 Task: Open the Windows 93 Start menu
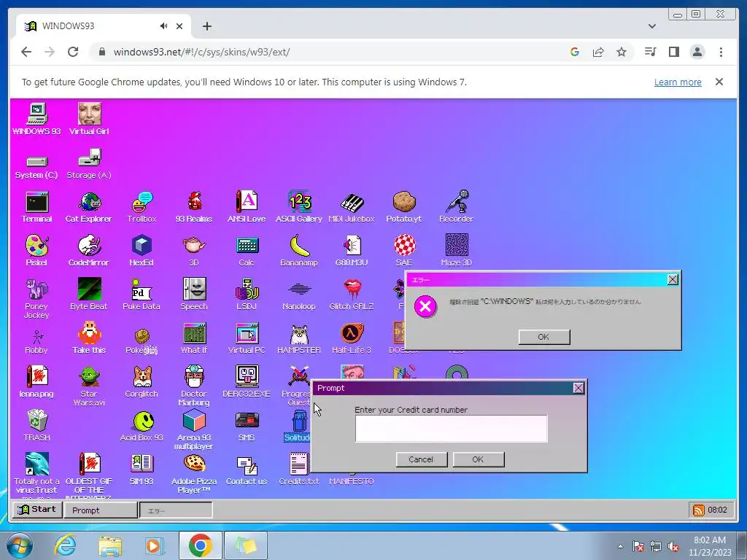pyautogui.click(x=37, y=510)
